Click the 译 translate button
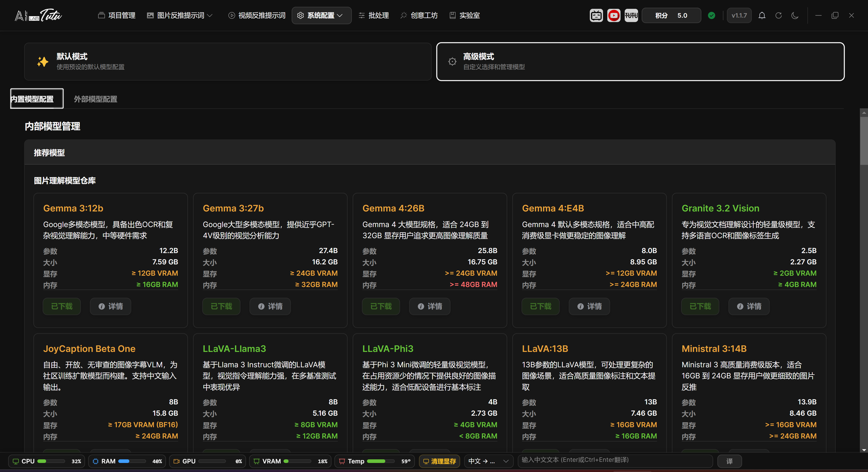868x472 pixels. 729,461
